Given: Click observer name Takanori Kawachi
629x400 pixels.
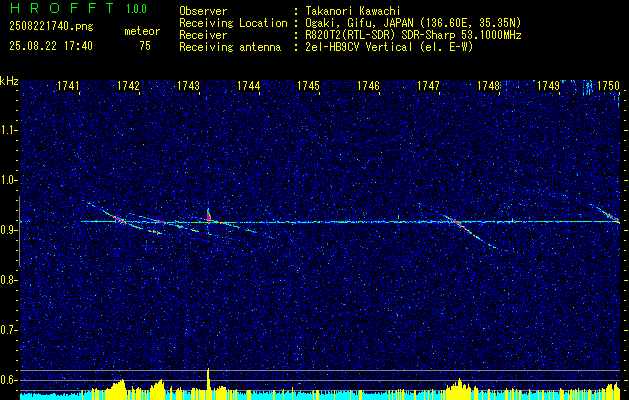Looking at the screenshot, I should pos(353,11).
